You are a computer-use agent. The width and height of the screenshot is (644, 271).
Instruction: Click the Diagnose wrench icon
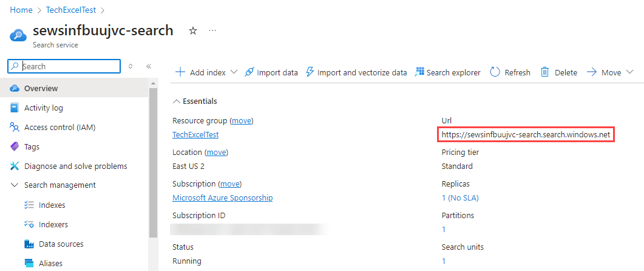(15, 166)
